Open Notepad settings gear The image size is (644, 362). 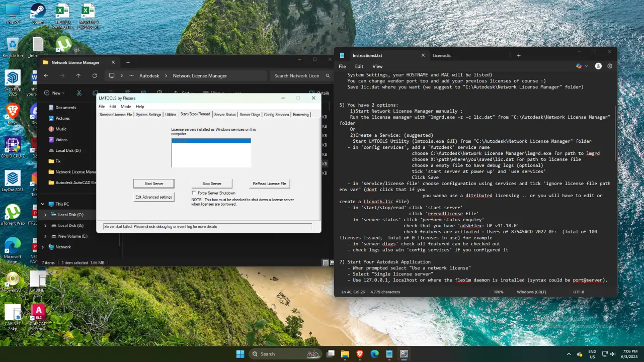pyautogui.click(x=610, y=66)
